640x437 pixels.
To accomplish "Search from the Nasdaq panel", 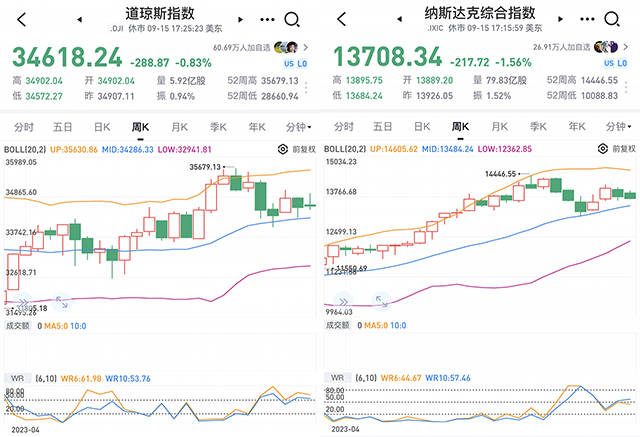I will coord(612,19).
